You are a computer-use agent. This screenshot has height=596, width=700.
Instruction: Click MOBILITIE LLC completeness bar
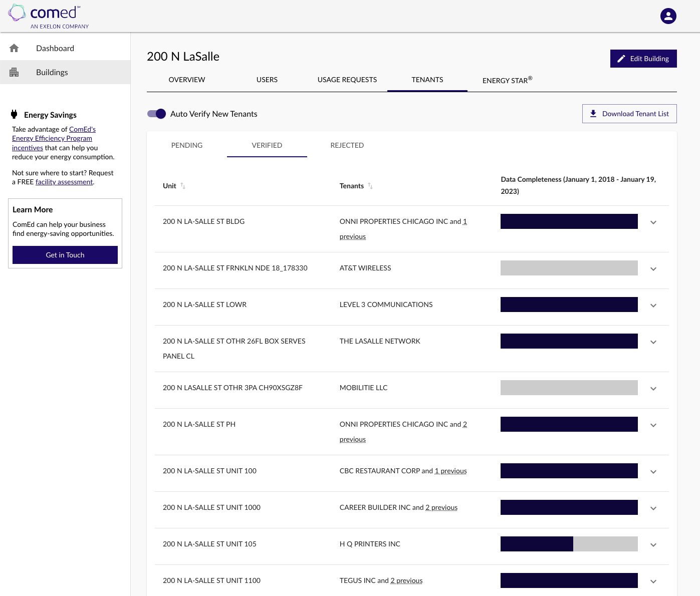tap(569, 388)
